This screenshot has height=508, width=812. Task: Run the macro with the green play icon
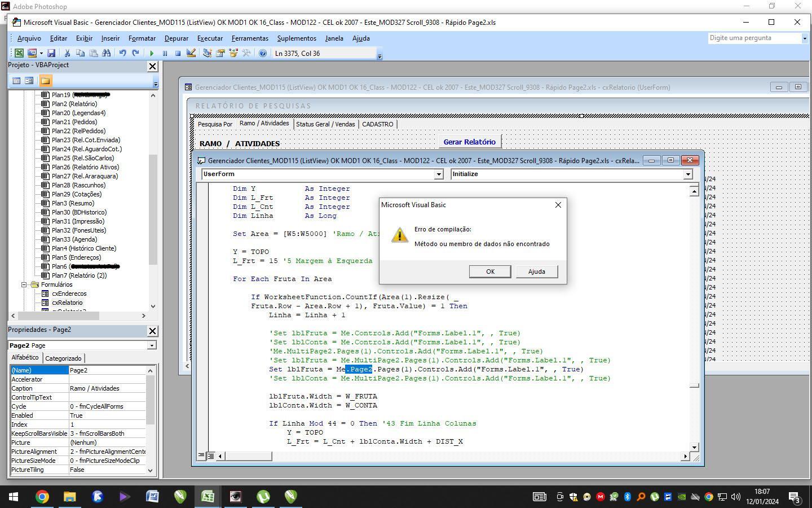152,53
